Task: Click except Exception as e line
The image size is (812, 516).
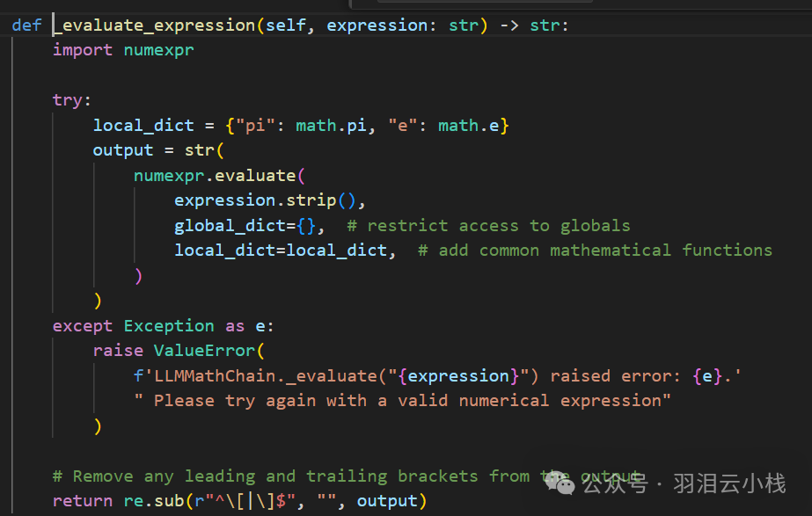Action: pos(163,326)
